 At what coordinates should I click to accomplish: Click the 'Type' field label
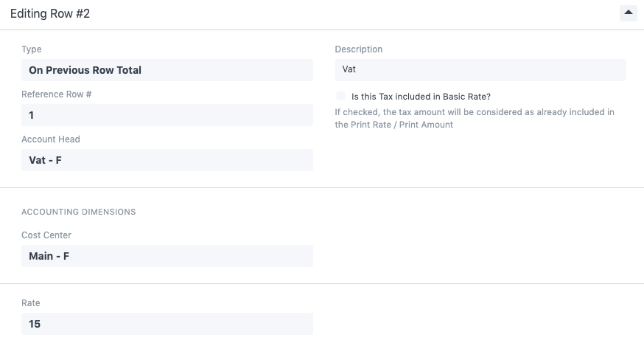(32, 49)
